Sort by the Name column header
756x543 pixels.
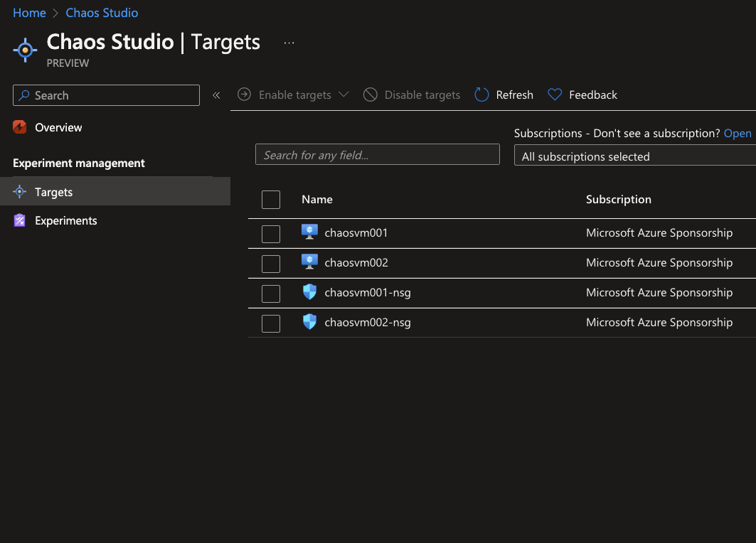pos(317,200)
